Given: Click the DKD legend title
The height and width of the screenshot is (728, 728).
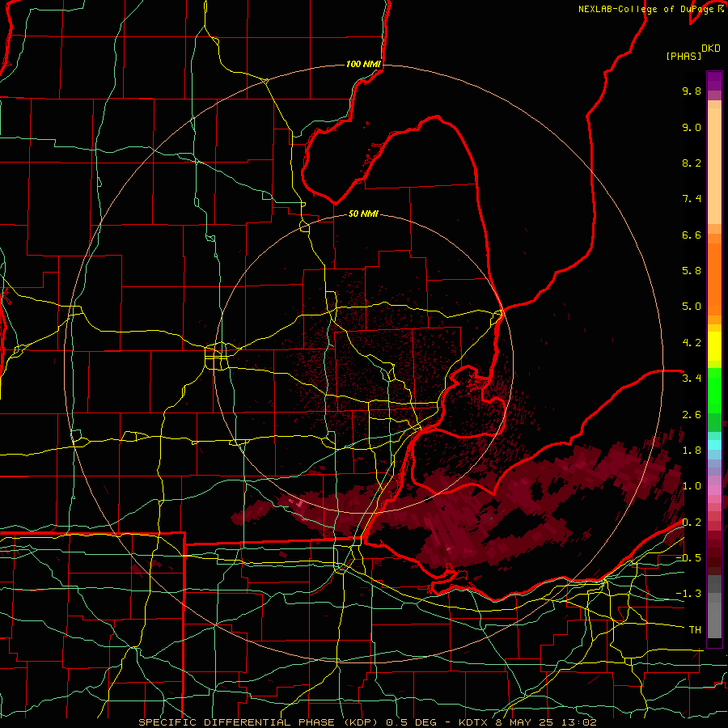Looking at the screenshot, I should [x=711, y=49].
